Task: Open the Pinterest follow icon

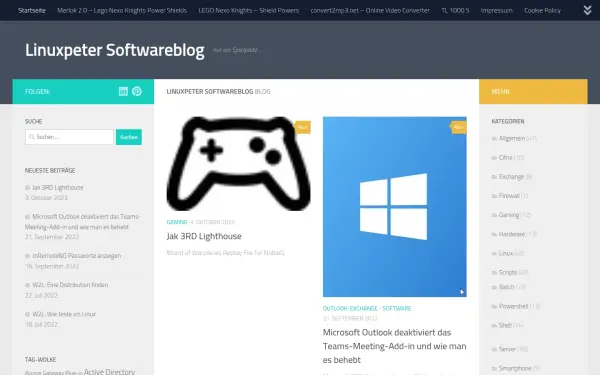Action: coord(137,91)
